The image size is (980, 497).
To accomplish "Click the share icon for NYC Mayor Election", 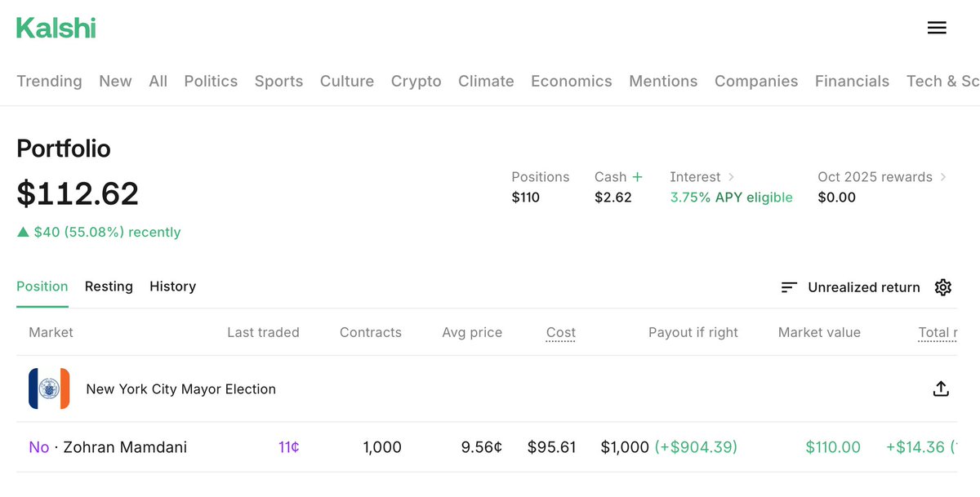I will [x=941, y=389].
